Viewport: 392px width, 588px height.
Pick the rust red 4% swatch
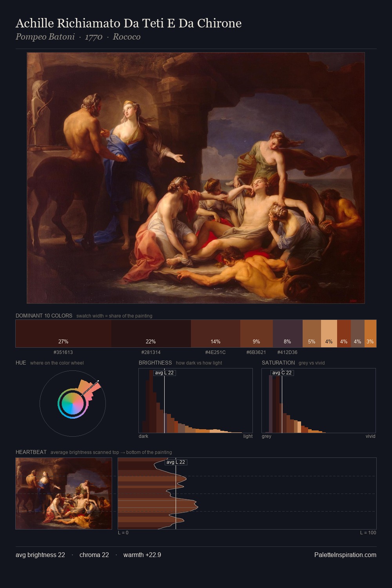(x=344, y=334)
